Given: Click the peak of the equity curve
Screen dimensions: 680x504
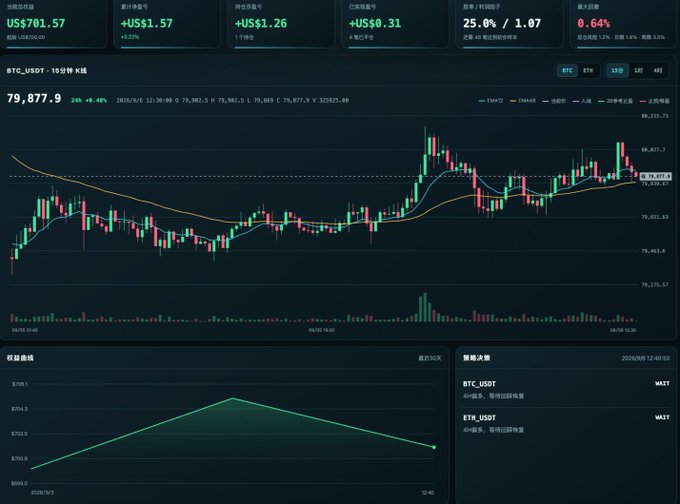Looking at the screenshot, I should point(232,398).
